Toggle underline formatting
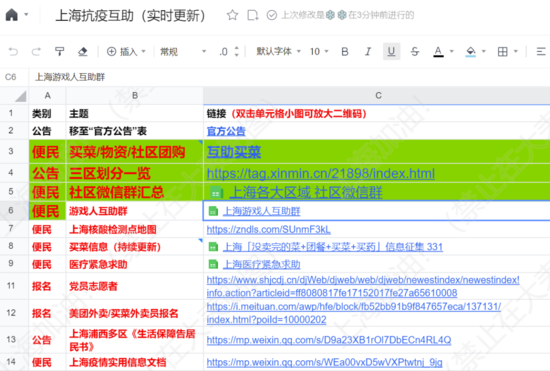The height and width of the screenshot is (371, 550). pos(391,52)
